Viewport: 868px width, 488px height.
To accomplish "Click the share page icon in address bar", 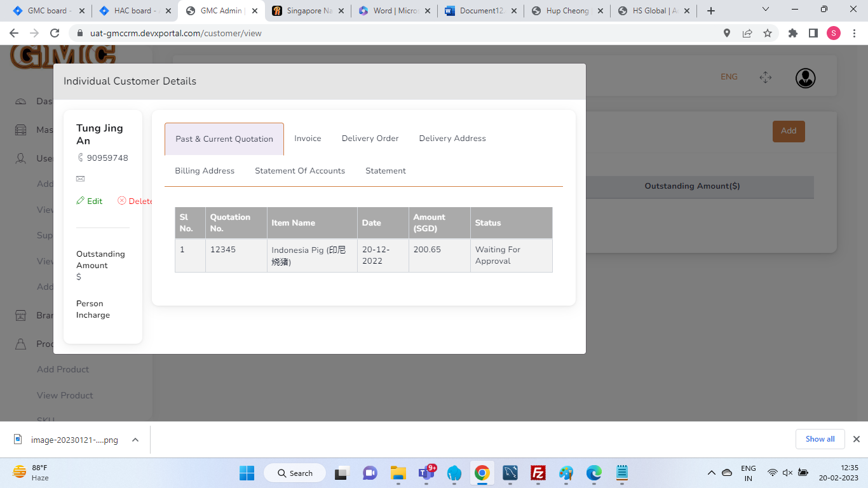I will click(747, 33).
